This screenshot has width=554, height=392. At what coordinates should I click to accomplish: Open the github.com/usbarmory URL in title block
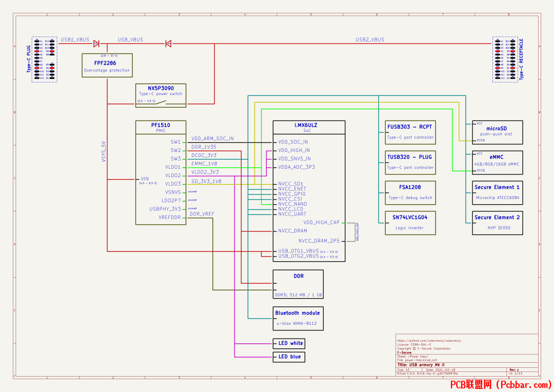point(429,341)
